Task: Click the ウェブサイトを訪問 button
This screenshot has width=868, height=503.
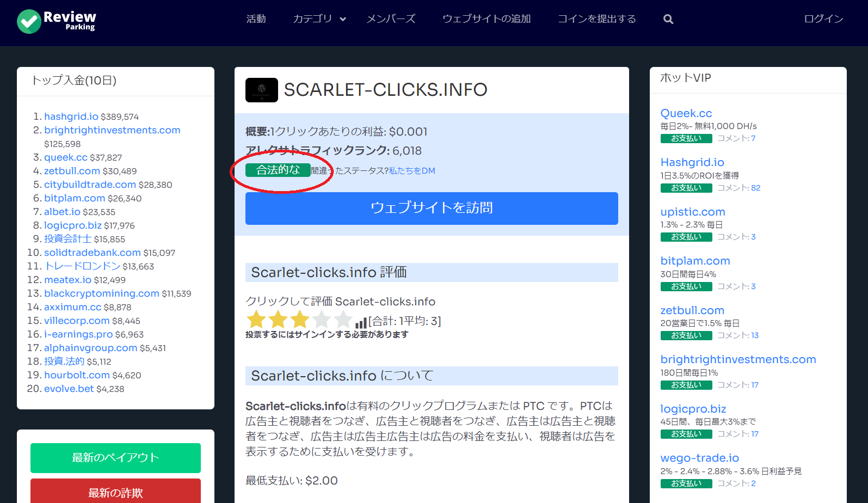Action: [432, 208]
